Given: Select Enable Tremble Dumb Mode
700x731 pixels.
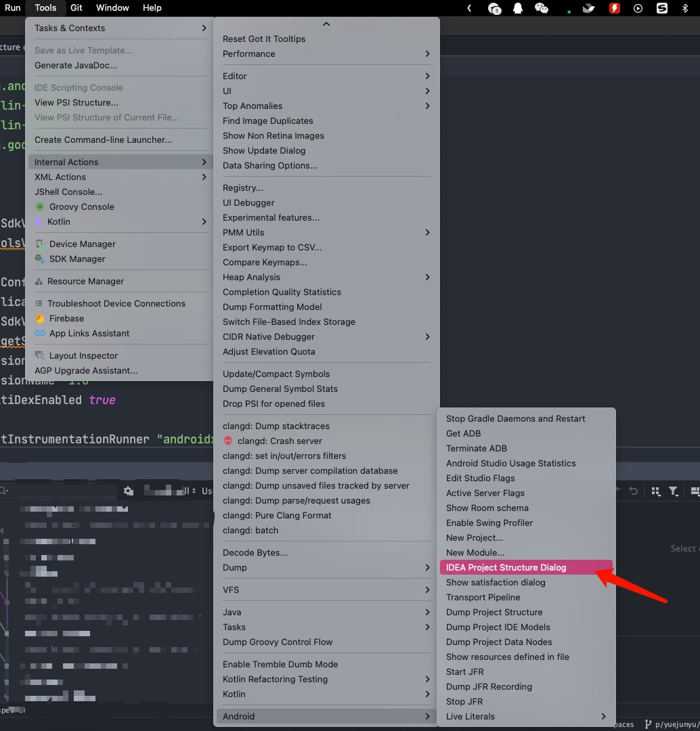Looking at the screenshot, I should 326,665.
